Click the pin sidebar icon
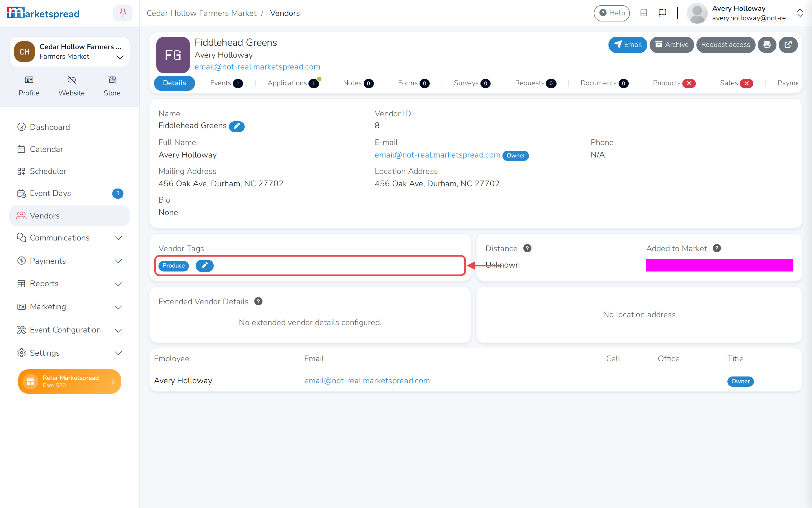 123,13
